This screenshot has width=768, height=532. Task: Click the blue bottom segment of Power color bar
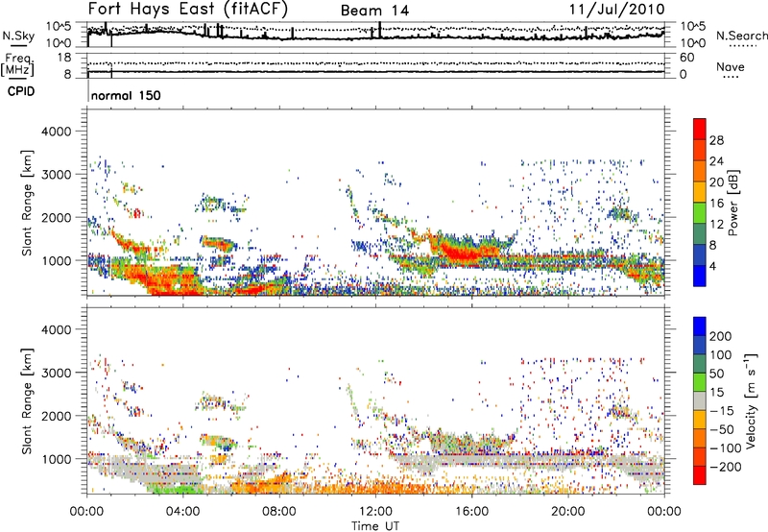tap(700, 276)
